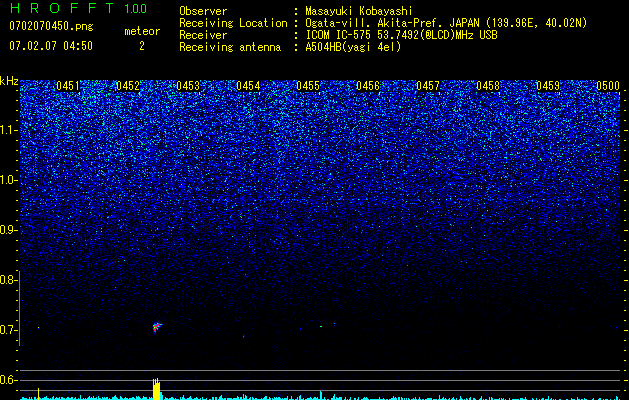Click the 1.0 kHz axis label
629x400 pixels.
coord(8,180)
